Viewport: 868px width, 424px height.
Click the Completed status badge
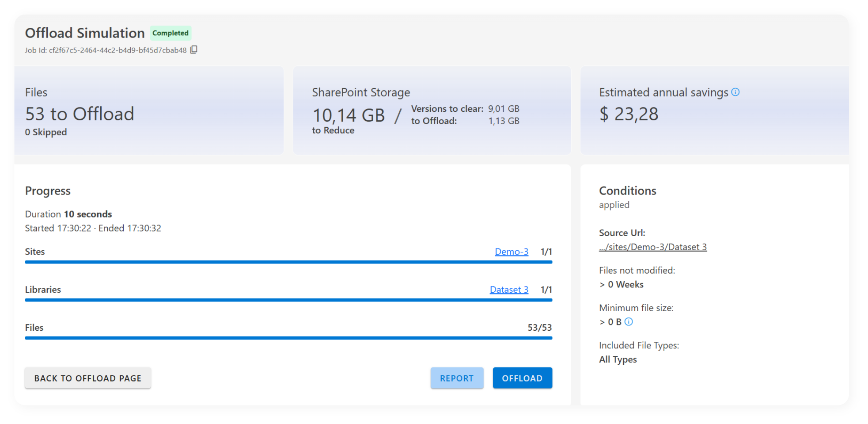[x=170, y=33]
